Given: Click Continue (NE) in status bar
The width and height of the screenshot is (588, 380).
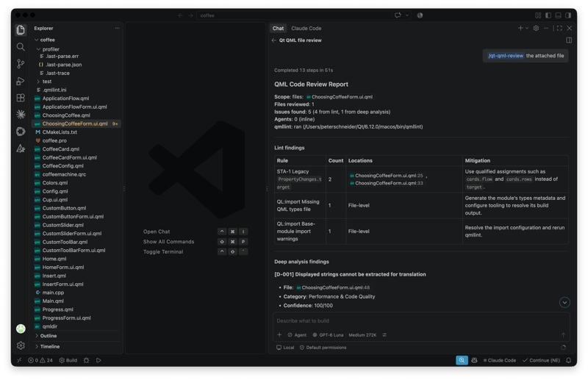Looking at the screenshot, I should (541, 360).
